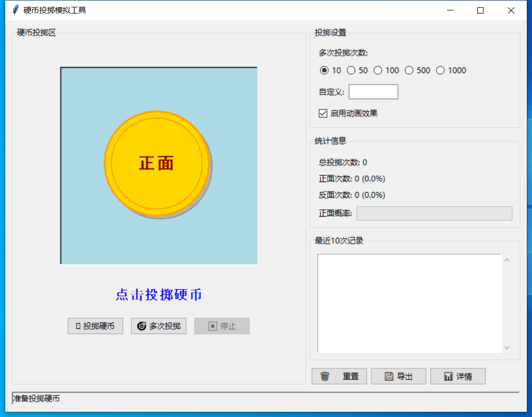Start 多次投掷 multiple toss
The height and width of the screenshot is (417, 532).
[x=159, y=326]
